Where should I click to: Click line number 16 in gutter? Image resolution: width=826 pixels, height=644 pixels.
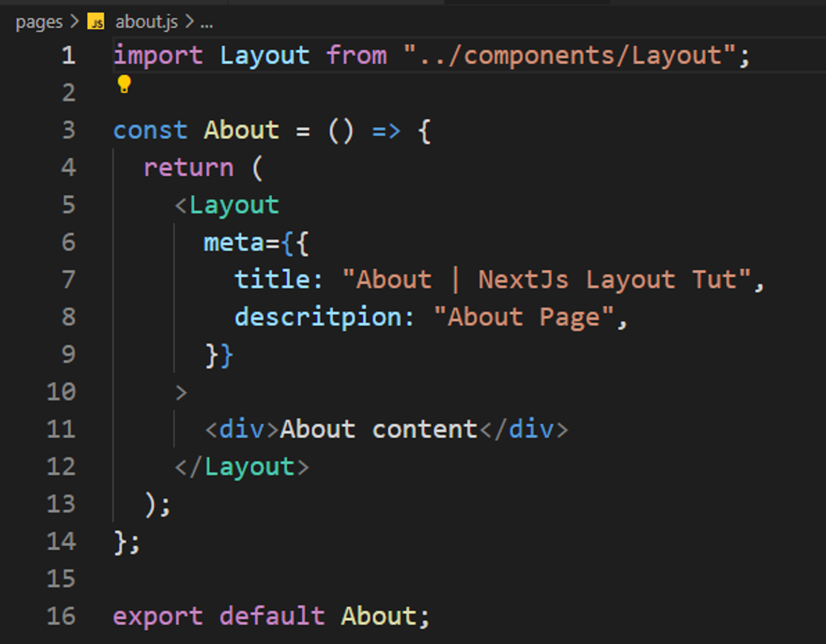point(61,616)
